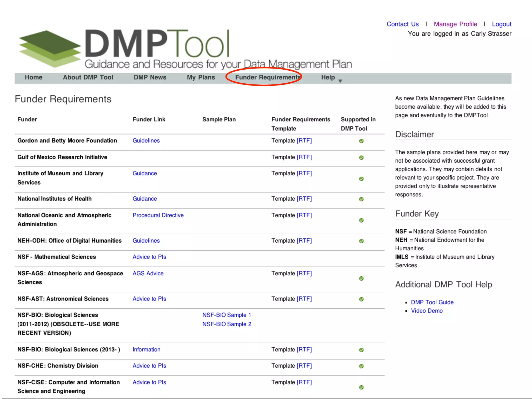Viewport: 532px width, 399px height.
Task: Click green checkmark for NSF-CHE Chemistry Division
Action: pos(361,366)
